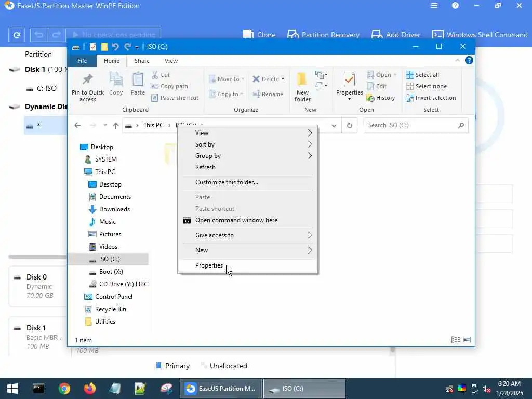Click the Search ISO (C:) field
This screenshot has height=399, width=532.
coord(416,126)
